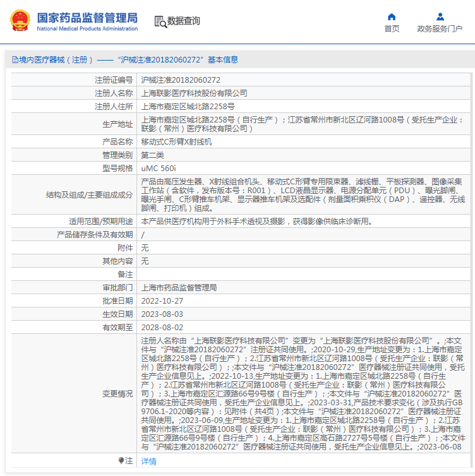Click the 注册人名称 label
The image size is (475, 476).
[114, 93]
